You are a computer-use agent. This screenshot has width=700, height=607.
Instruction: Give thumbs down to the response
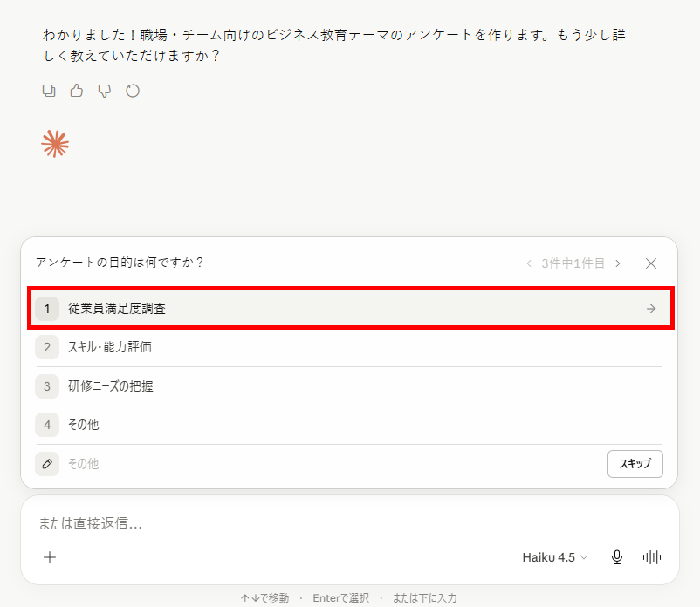105,91
